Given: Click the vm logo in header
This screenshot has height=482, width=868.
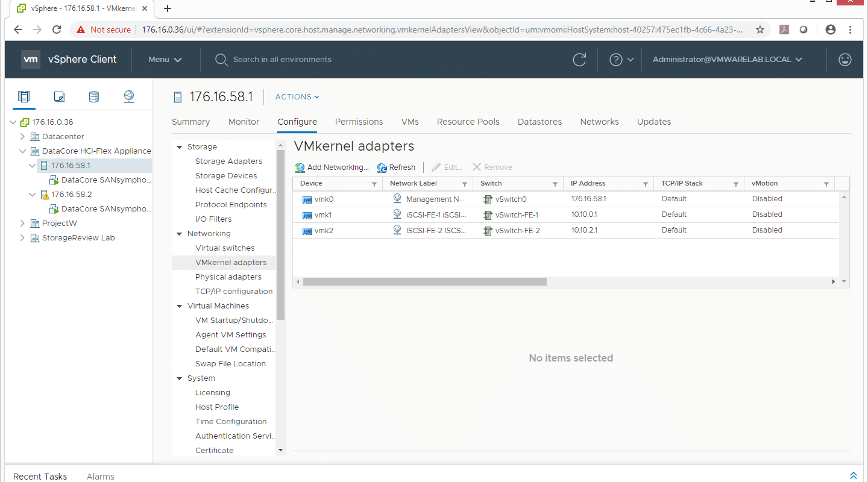Looking at the screenshot, I should click(x=31, y=60).
